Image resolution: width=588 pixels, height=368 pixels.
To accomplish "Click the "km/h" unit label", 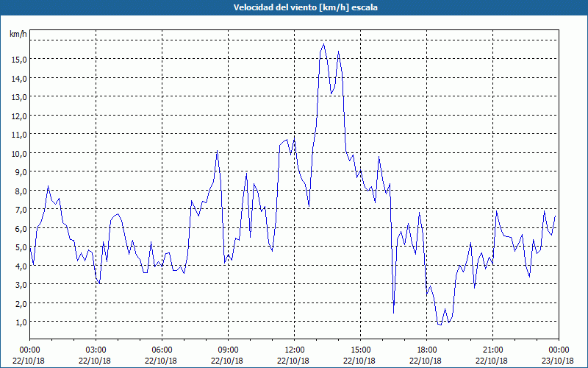I will (x=18, y=34).
